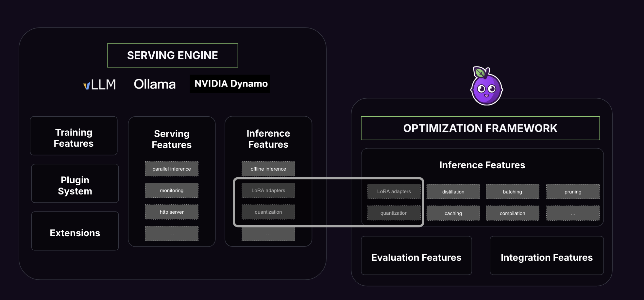Click the purple plum mascot icon
Viewport: 644px width, 300px height.
(x=486, y=87)
